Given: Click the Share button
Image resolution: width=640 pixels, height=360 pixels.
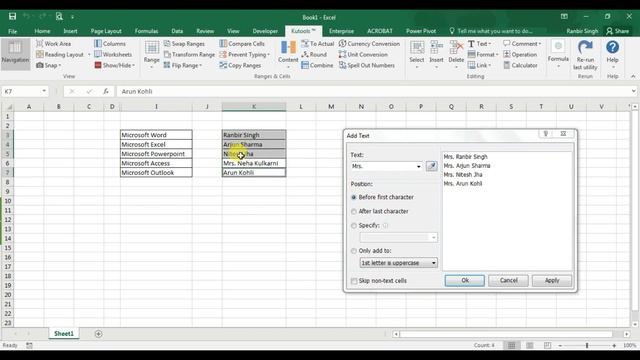Looking at the screenshot, I should (x=618, y=31).
